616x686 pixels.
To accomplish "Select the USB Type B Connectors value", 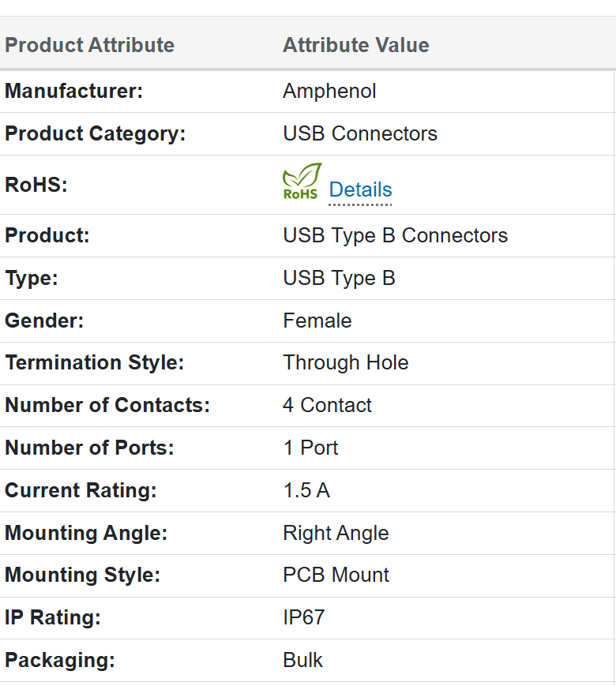I will 395,235.
